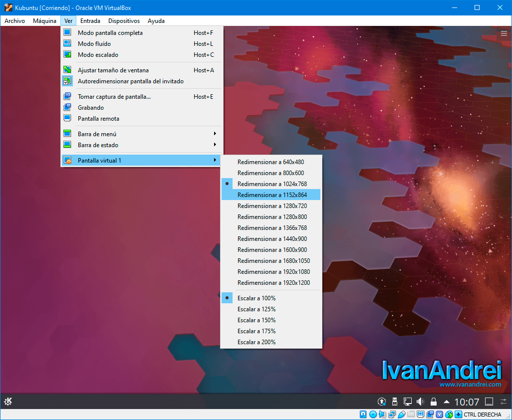The image size is (512, 420).
Task: Select Escalar a 100%
Action: click(x=271, y=298)
